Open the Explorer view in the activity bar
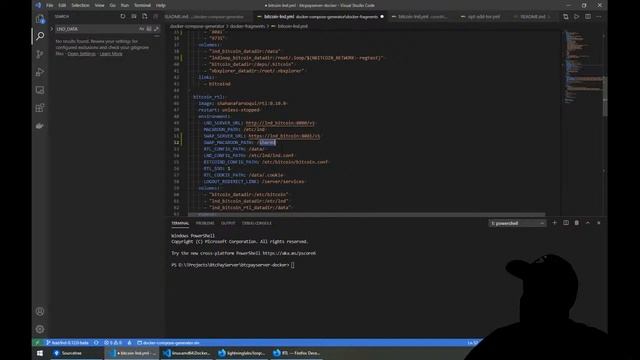This screenshot has height=360, width=640. coord(40,19)
